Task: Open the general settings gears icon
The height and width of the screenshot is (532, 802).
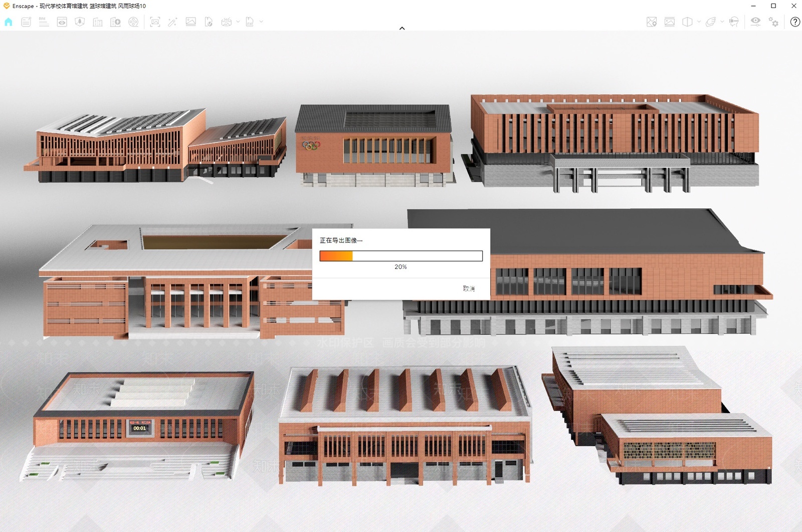Action: [774, 22]
